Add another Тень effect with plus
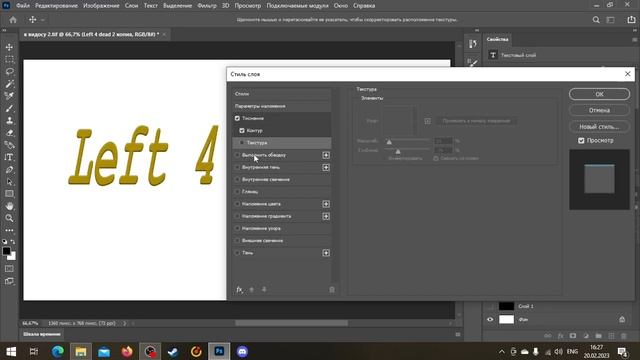Viewport: 640px width, 360px height. pyautogui.click(x=326, y=253)
